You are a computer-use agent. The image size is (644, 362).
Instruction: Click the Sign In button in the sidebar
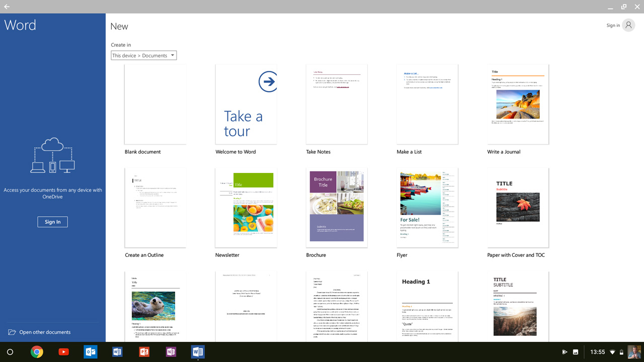[x=52, y=222]
